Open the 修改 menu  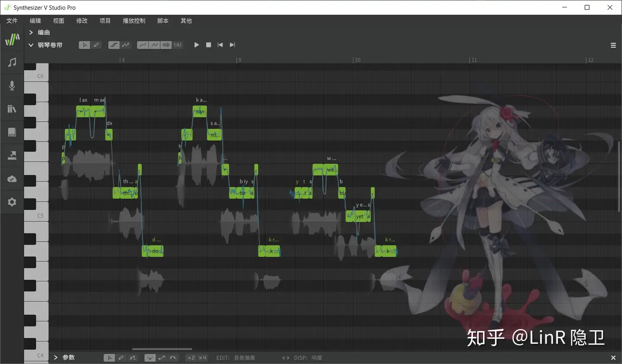coord(82,21)
